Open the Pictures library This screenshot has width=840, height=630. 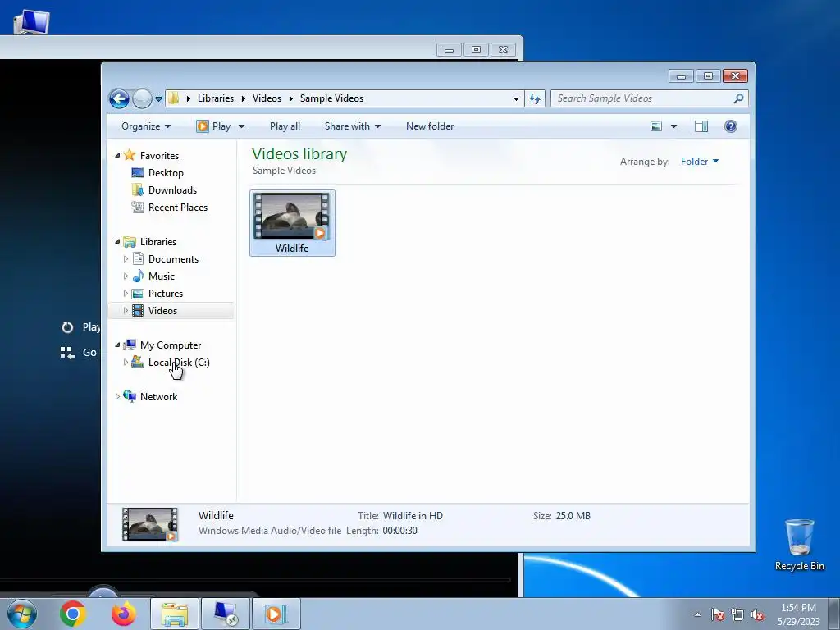click(166, 294)
